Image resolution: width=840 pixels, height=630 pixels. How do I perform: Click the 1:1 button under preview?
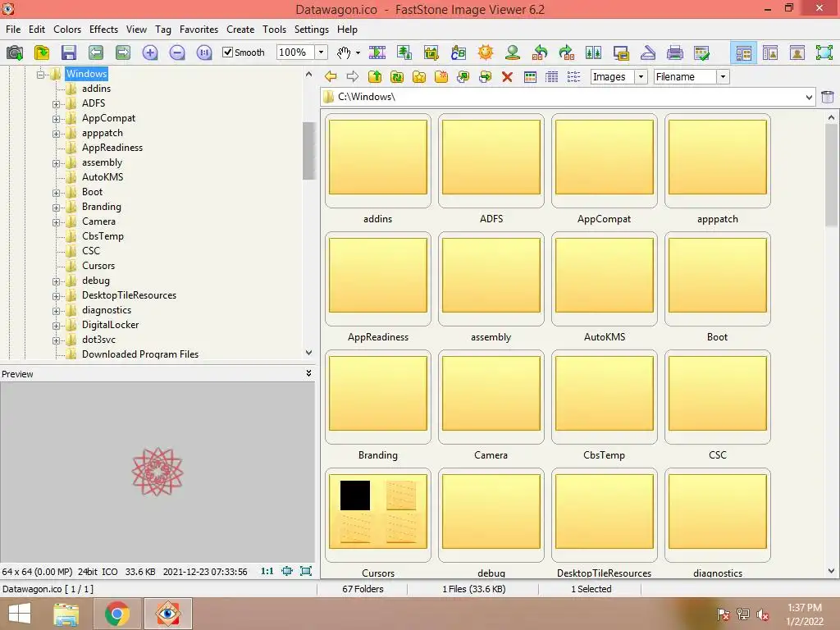(x=267, y=571)
